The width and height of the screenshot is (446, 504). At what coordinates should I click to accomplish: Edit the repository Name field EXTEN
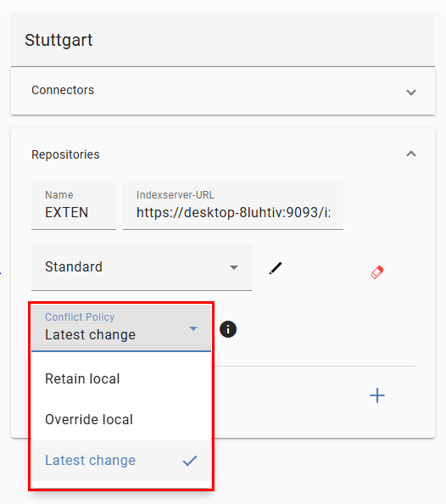[x=74, y=206]
